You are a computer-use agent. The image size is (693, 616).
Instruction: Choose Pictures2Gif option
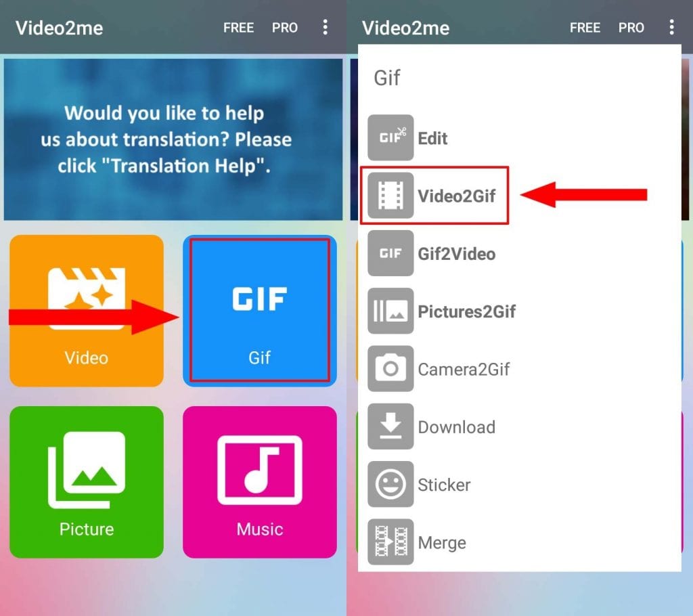point(467,311)
